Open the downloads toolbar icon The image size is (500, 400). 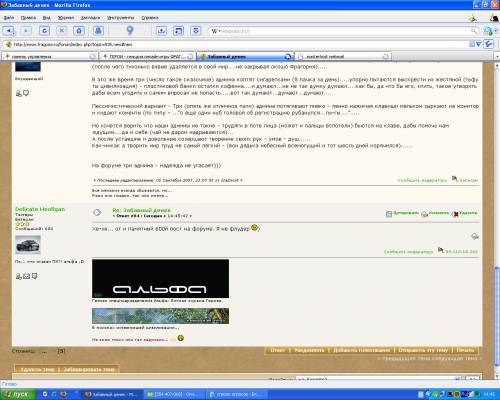coord(161,31)
